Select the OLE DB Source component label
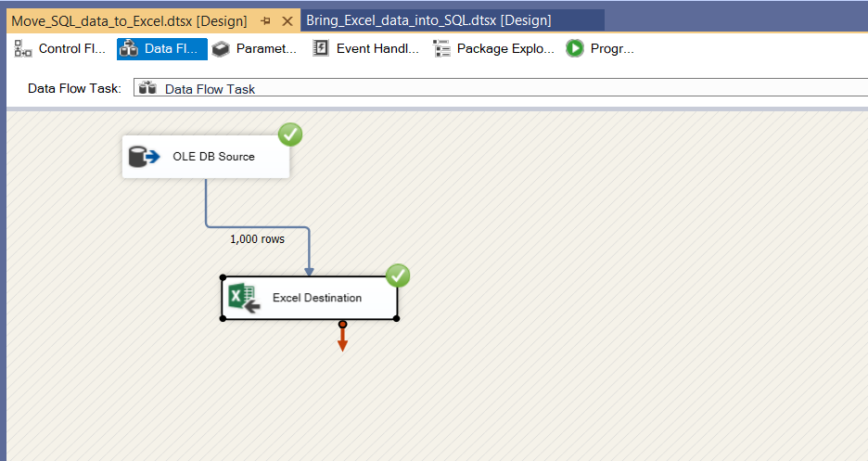Screen dimensions: 868x461 213,157
